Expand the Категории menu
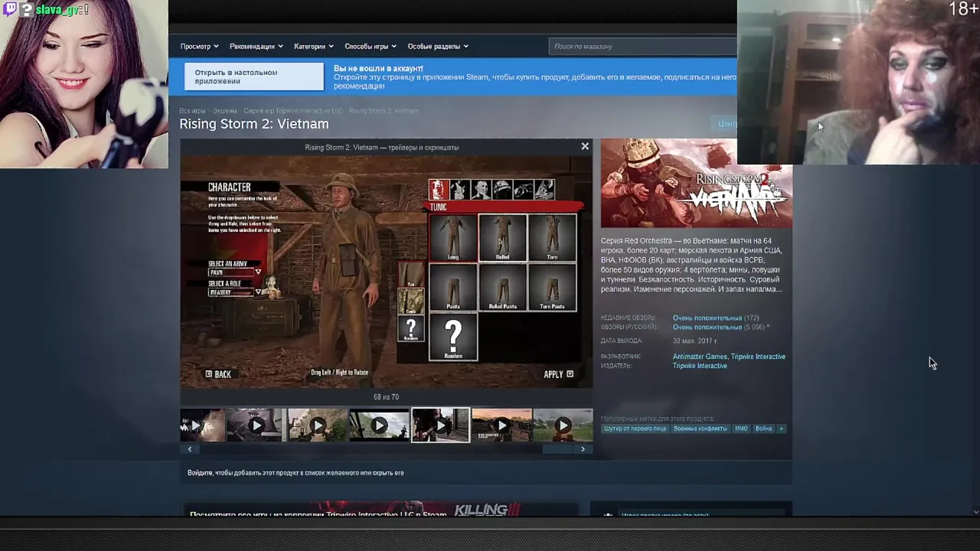Screen dimensions: 980x551 (x=313, y=46)
